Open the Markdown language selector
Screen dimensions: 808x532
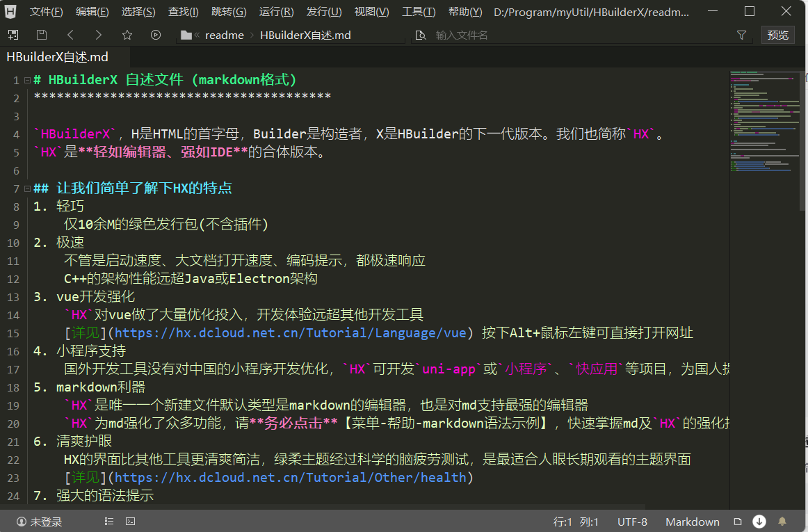[x=692, y=522]
